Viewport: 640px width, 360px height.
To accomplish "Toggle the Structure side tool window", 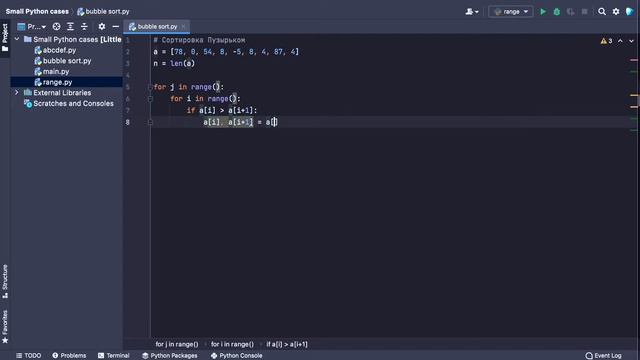I will 5,282.
